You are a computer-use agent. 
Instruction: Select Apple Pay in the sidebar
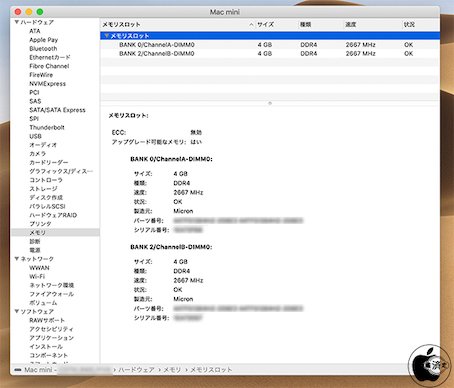(44, 40)
